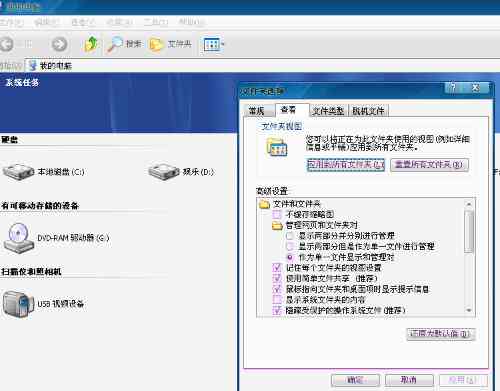This screenshot has width=500, height=391.
Task: Open the 帮助 (Help) menu
Action: coord(191,23)
